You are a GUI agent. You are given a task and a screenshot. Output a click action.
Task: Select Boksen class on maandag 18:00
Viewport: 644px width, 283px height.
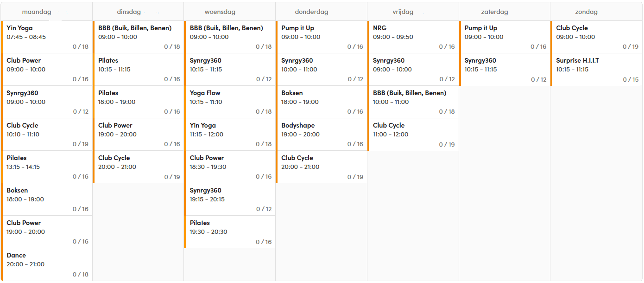click(x=47, y=199)
